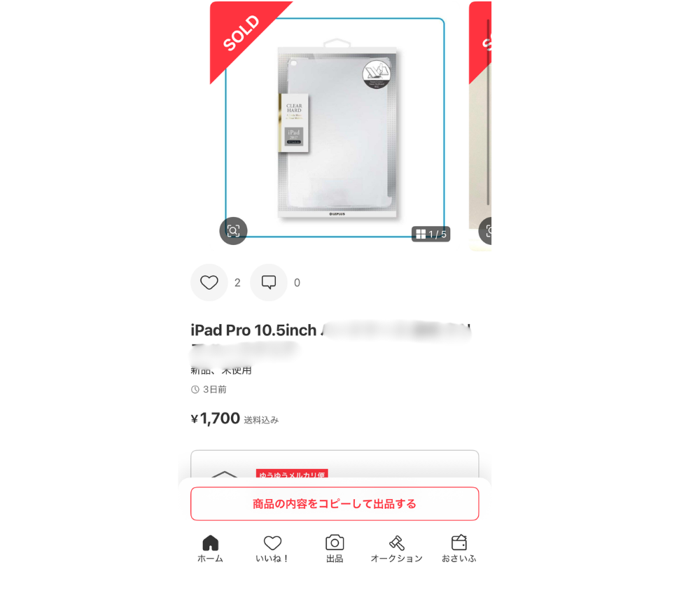Image resolution: width=700 pixels, height=595 pixels.
Task: Open the 1/5 photo grid indicator
Action: coord(430,234)
